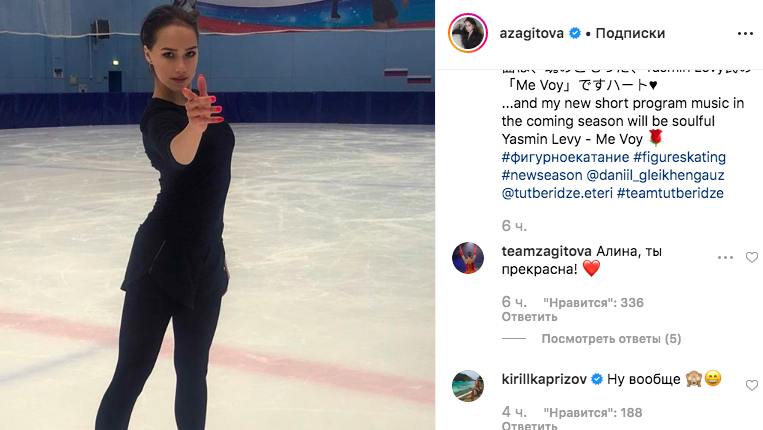763x430 pixels.
Task: Open the azagitova username link
Action: (531, 33)
